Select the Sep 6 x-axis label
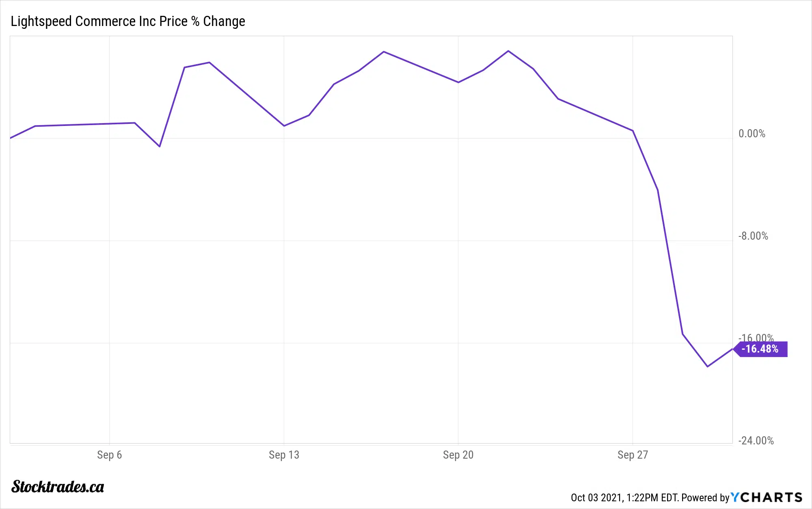Image resolution: width=812 pixels, height=509 pixels. (109, 455)
